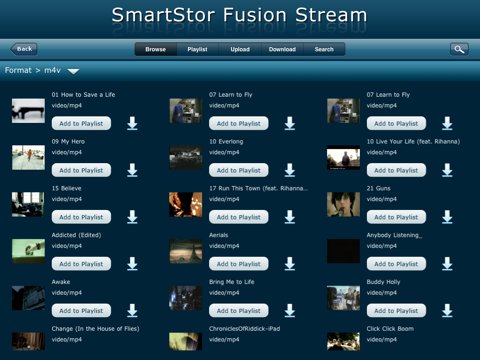Screen dimensions: 480x360
Task: Open the Anybody Listening black thumbnail
Action: tap(343, 251)
